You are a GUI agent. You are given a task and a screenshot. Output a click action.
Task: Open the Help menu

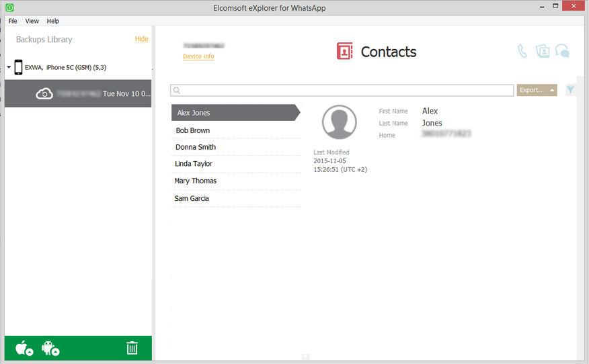pos(52,21)
